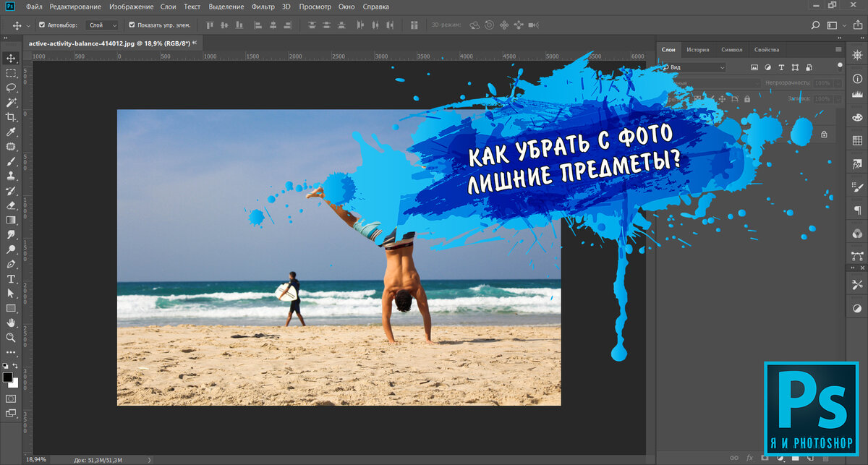Select the Spot Healing Brush tool
The image size is (868, 465).
(x=11, y=146)
